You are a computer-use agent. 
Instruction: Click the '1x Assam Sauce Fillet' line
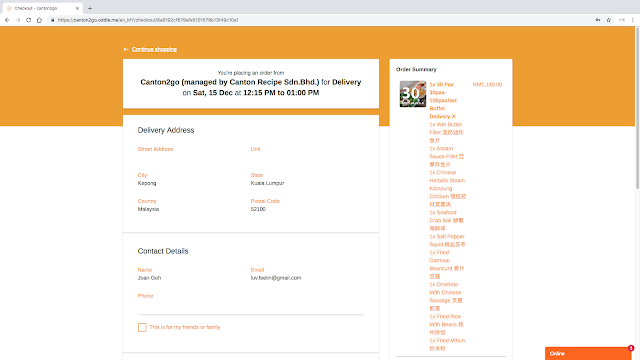tap(447, 156)
